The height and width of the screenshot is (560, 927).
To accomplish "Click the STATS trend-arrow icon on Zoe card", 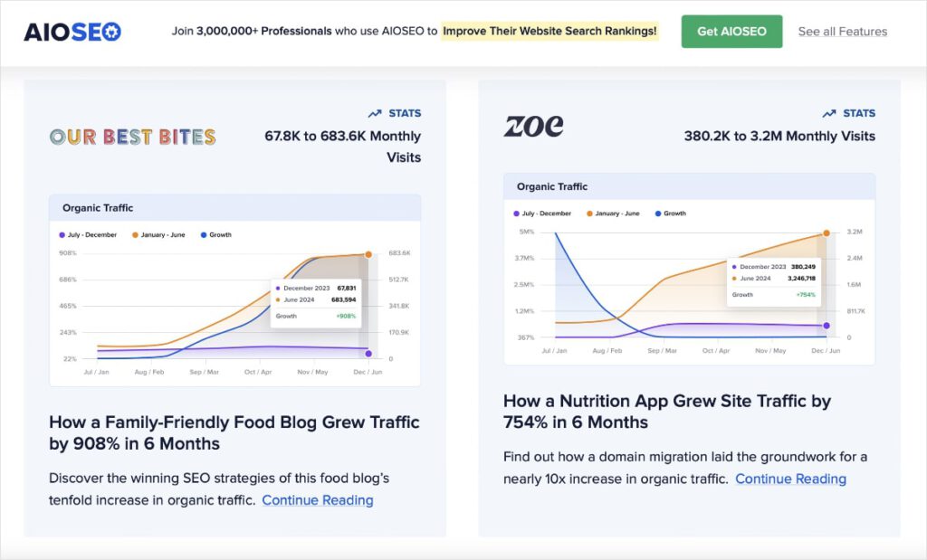I will pyautogui.click(x=827, y=113).
